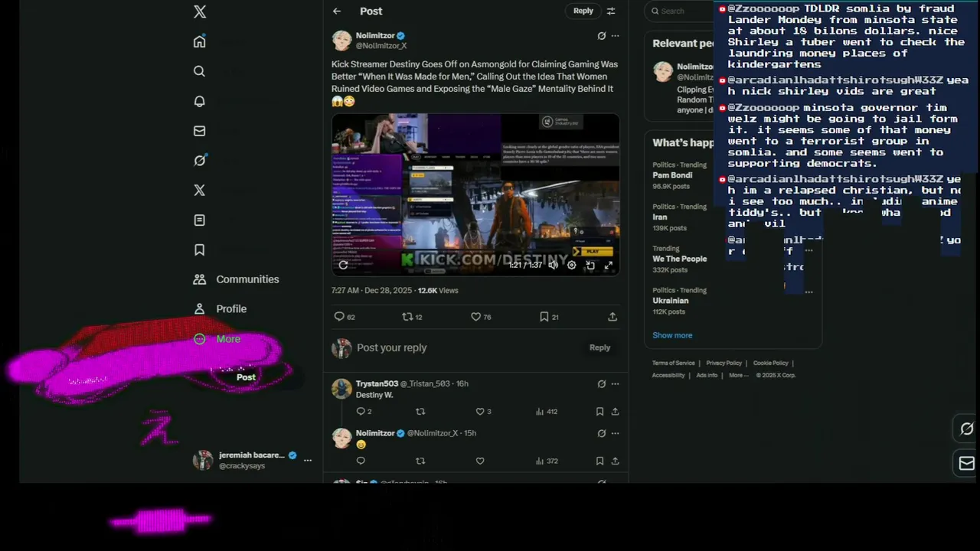Open the Privacy Policy footer link
This screenshot has height=551, width=980.
(x=724, y=363)
